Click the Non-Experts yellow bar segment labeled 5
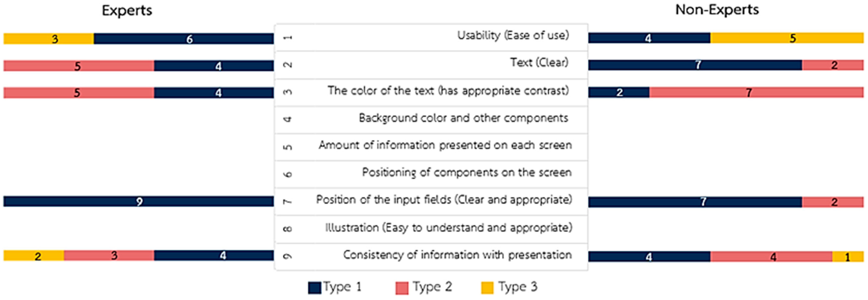868x300 pixels. click(787, 38)
